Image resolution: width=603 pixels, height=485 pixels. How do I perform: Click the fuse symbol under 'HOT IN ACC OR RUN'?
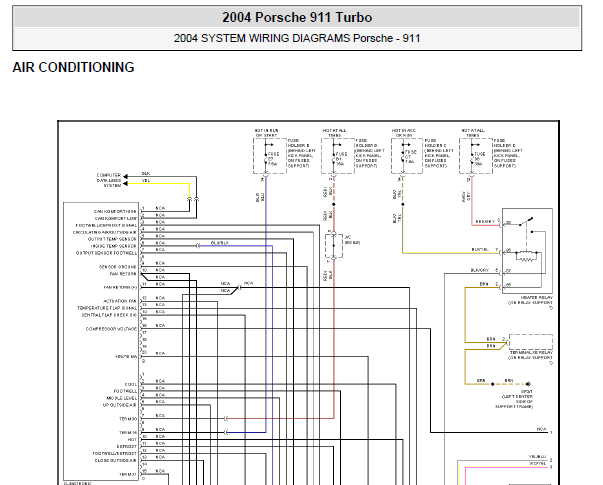(403, 158)
